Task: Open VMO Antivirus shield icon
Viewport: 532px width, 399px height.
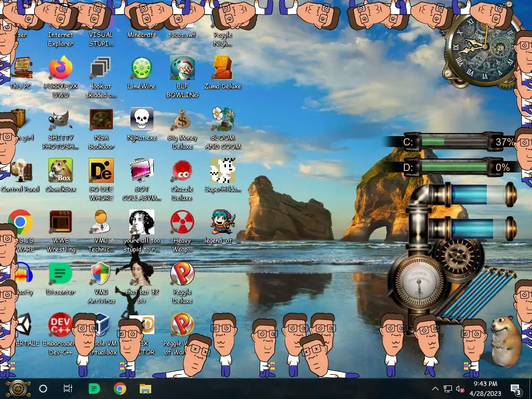Action: click(101, 274)
